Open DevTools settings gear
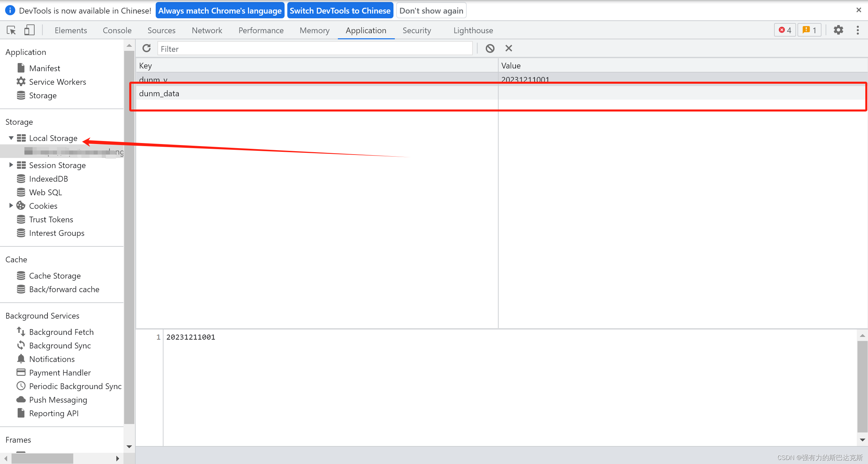 [838, 30]
